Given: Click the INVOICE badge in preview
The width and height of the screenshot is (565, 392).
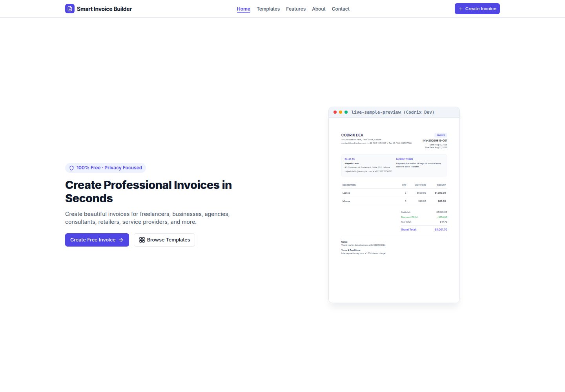Looking at the screenshot, I should pos(441,135).
